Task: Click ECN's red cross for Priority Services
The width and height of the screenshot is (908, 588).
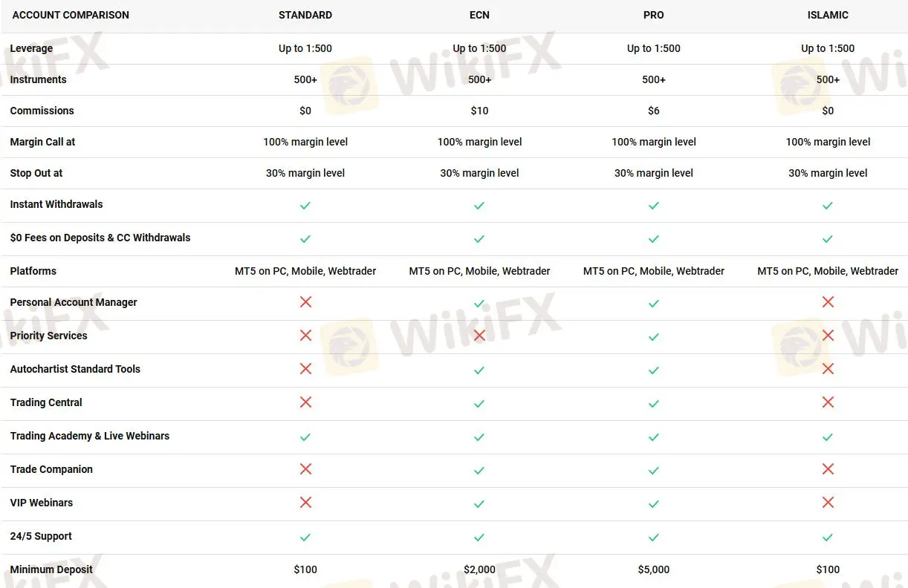Action: pos(479,336)
